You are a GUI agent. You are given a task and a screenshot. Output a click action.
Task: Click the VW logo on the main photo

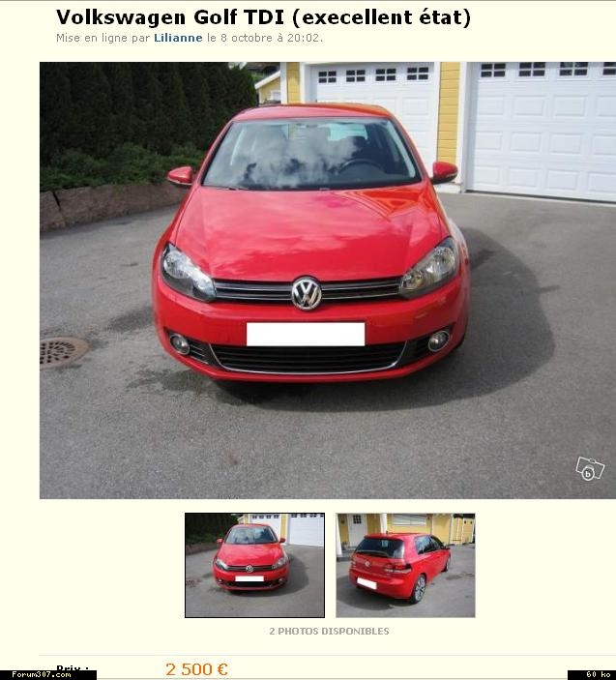pyautogui.click(x=307, y=294)
